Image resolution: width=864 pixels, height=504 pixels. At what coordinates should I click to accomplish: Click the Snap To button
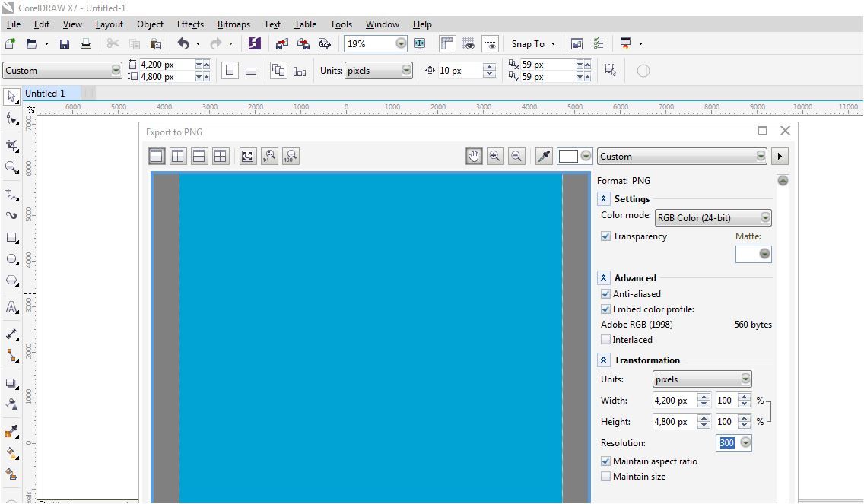(x=533, y=44)
